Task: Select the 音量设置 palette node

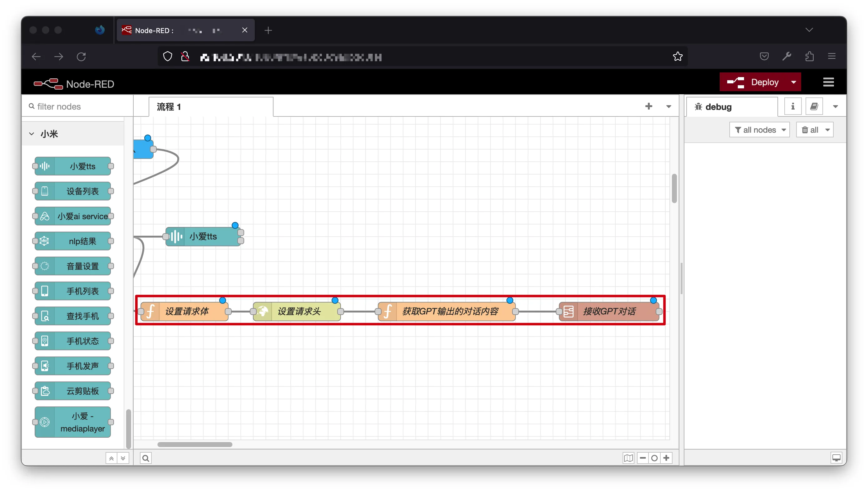Action: coord(73,266)
